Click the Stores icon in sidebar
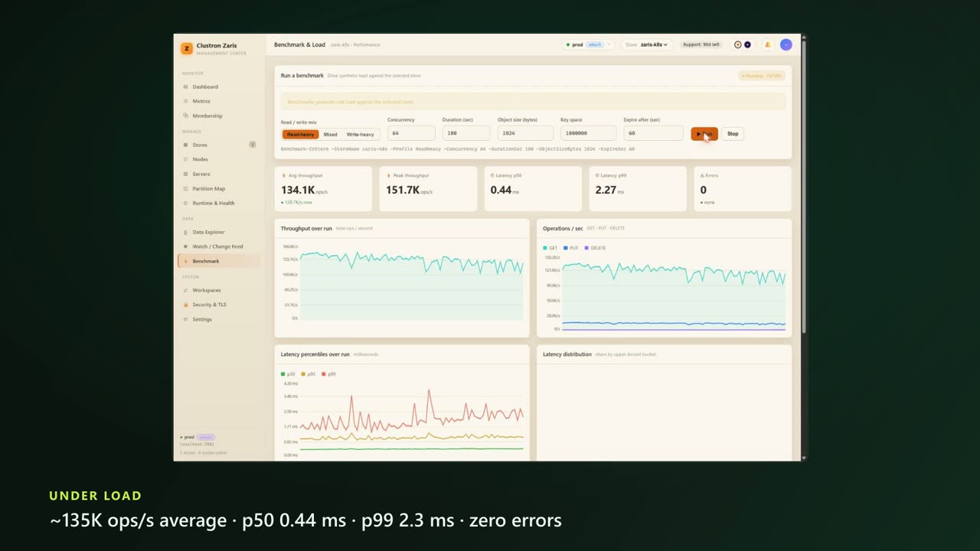980x551 pixels. tap(185, 145)
